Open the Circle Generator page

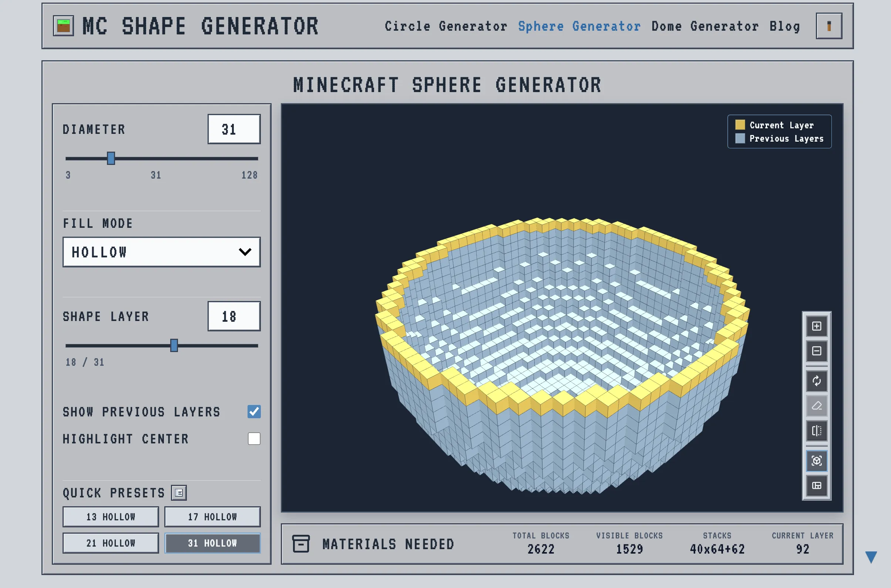446,26
